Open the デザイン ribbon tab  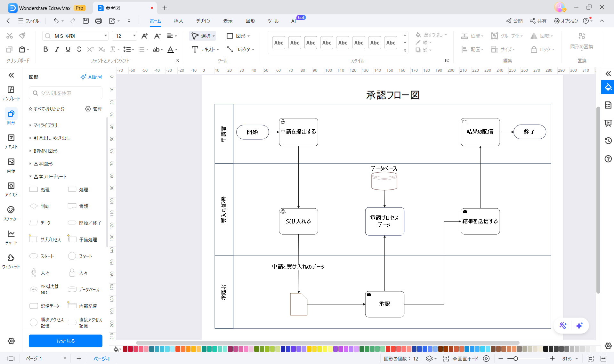[x=203, y=21]
